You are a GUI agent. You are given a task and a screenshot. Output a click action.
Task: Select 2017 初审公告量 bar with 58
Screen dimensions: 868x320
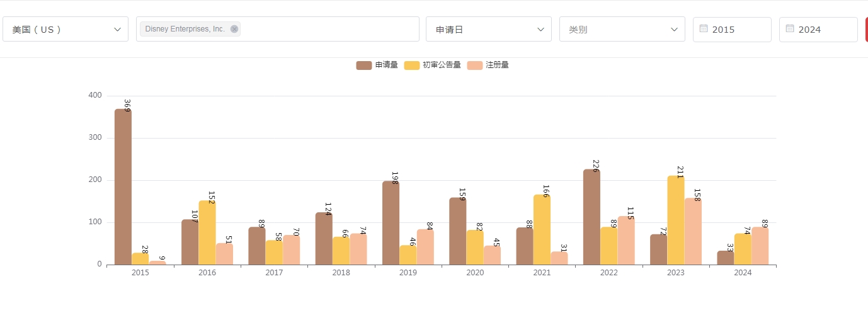point(274,253)
